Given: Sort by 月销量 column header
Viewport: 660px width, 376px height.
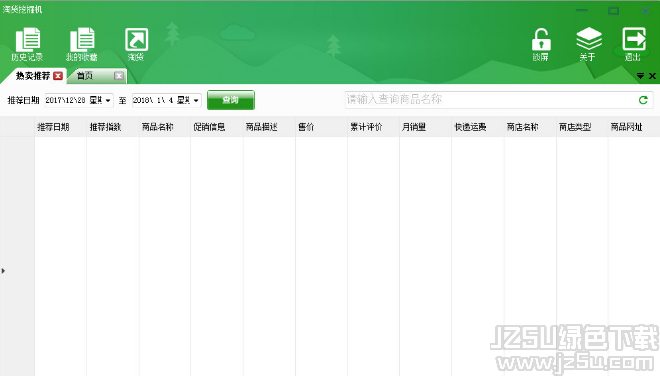Looking at the screenshot, I should click(425, 127).
